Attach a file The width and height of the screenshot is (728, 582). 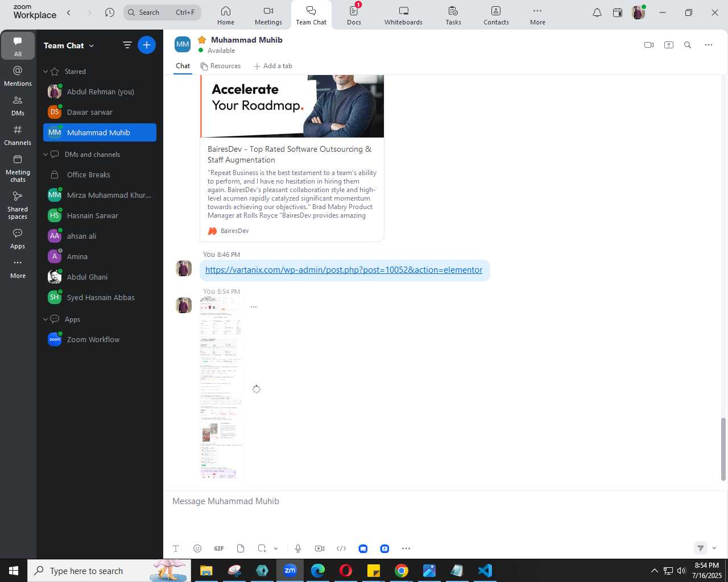tap(241, 548)
